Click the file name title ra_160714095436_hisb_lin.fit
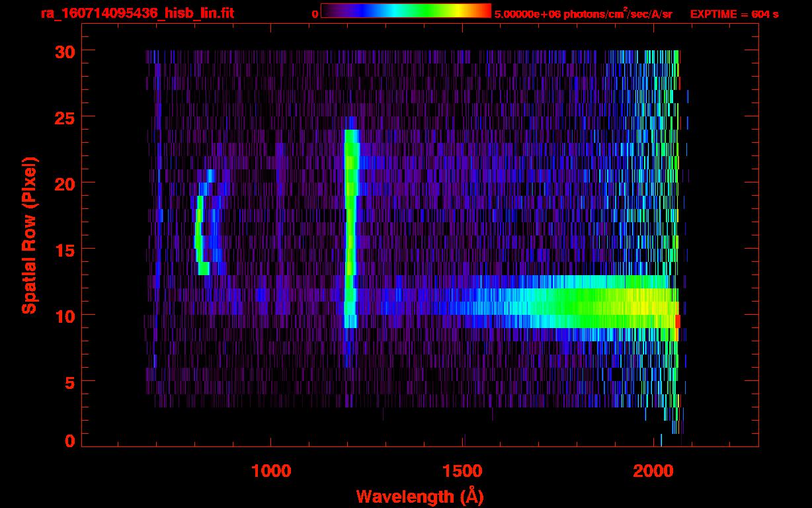The width and height of the screenshot is (812, 508). pos(137,13)
